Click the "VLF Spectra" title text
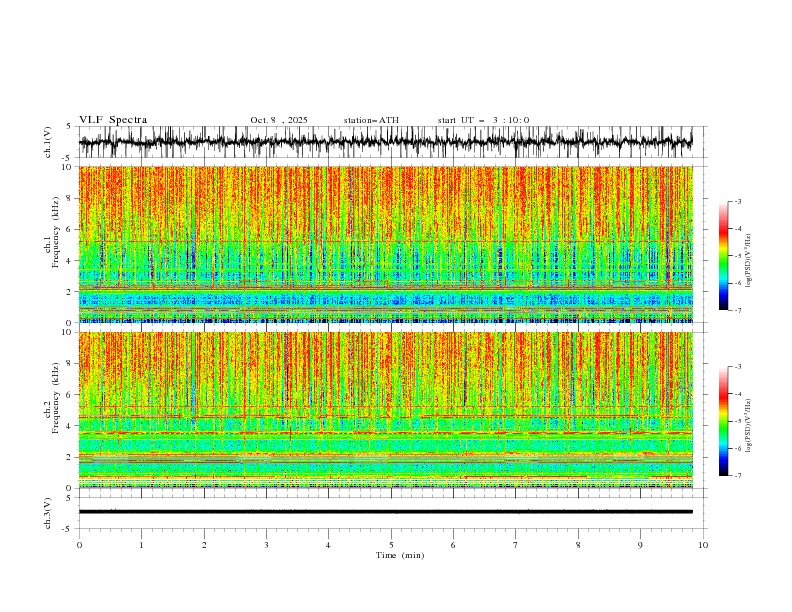Viewport: 792px width, 612px height. [113, 120]
